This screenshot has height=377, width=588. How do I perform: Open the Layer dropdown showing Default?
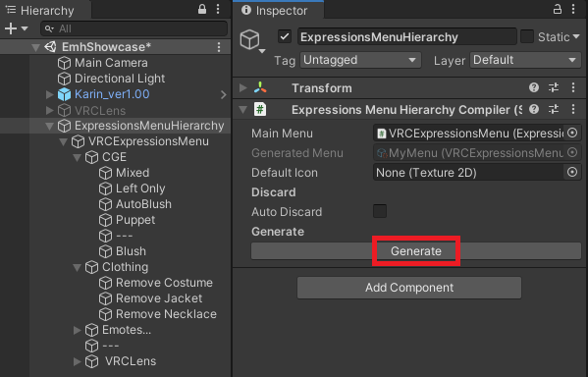(525, 60)
